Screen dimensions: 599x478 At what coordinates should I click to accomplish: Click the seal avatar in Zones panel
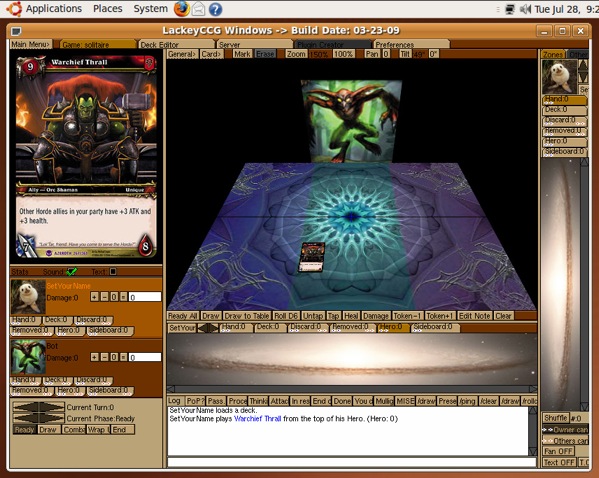pos(559,77)
